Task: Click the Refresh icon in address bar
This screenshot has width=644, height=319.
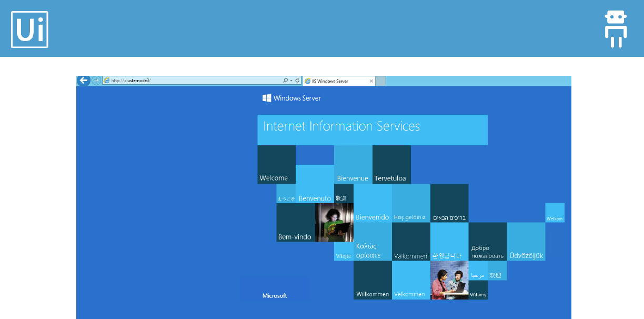Action: (297, 81)
